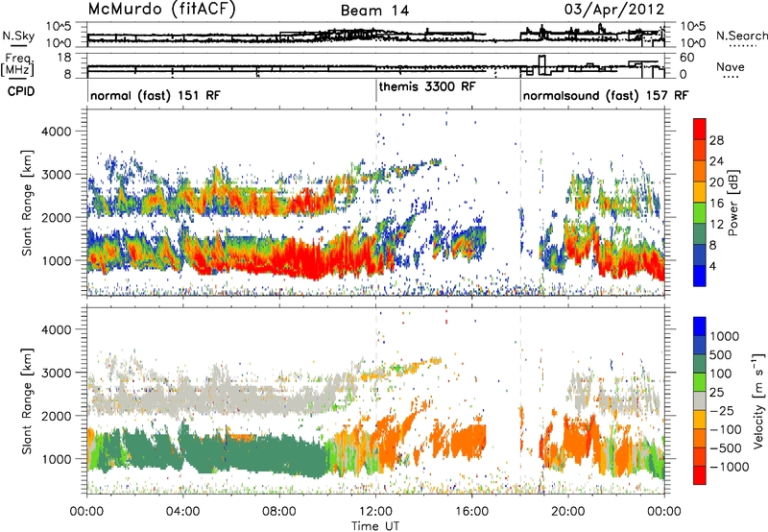This screenshot has width=768, height=532.
Task: Click the "12" power colorbar value
Action: point(716,225)
